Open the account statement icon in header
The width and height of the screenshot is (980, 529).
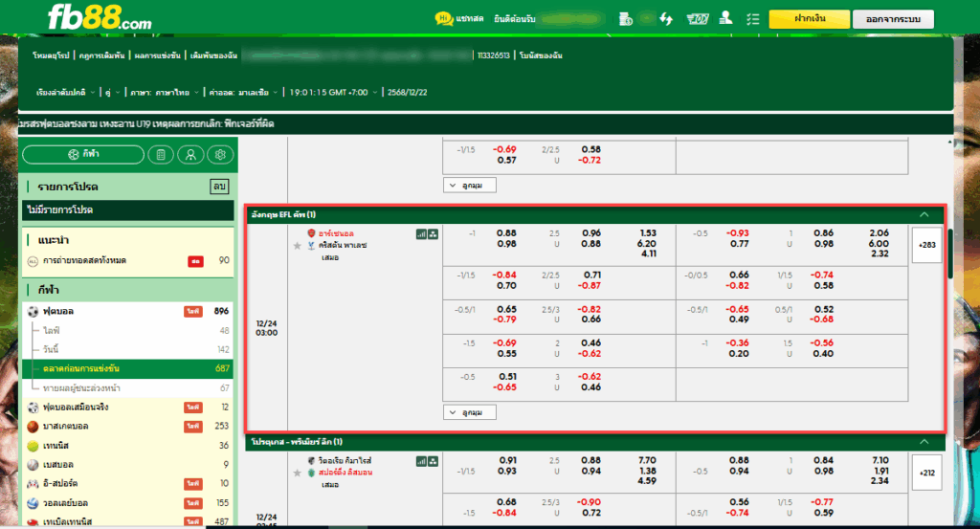click(x=626, y=19)
